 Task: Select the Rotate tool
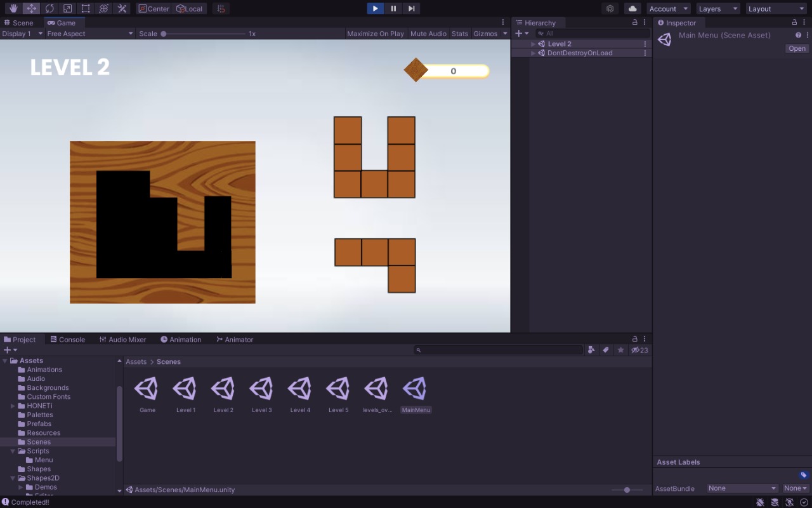[49, 8]
